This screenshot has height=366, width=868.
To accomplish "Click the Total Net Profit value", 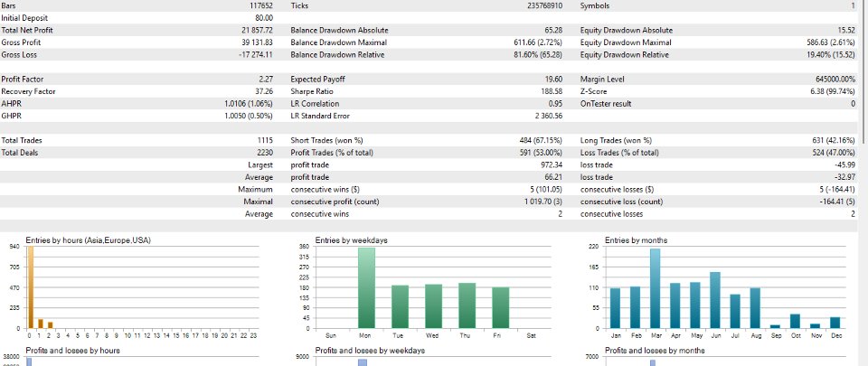I will 256,31.
